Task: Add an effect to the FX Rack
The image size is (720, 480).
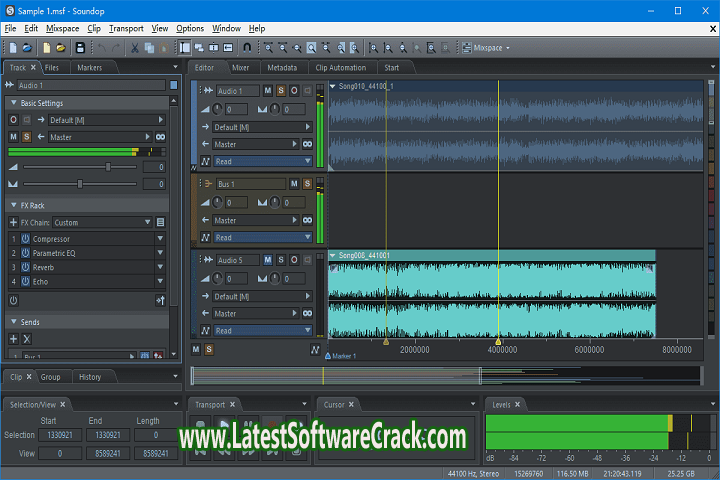Action: 13,222
